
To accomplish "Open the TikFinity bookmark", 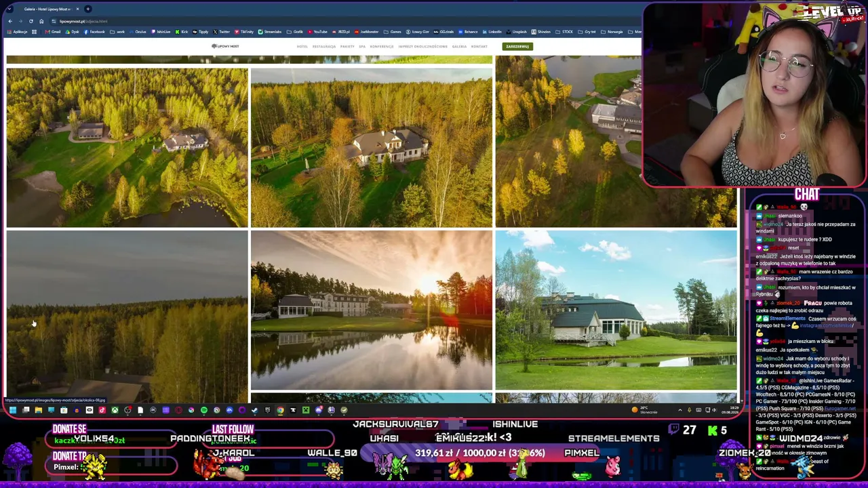I will point(244,32).
